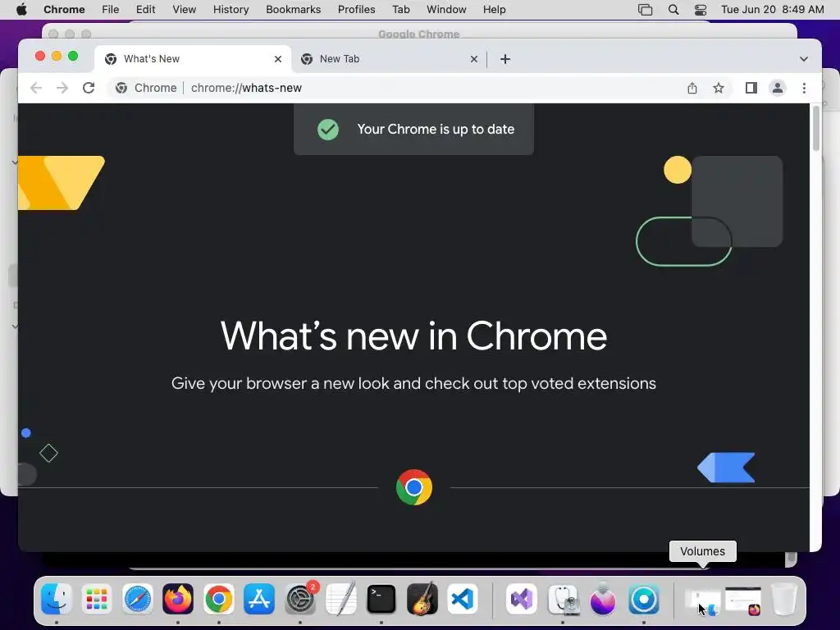This screenshot has width=840, height=630.
Task: Click Google Chrome in the Dock
Action: tap(218, 599)
